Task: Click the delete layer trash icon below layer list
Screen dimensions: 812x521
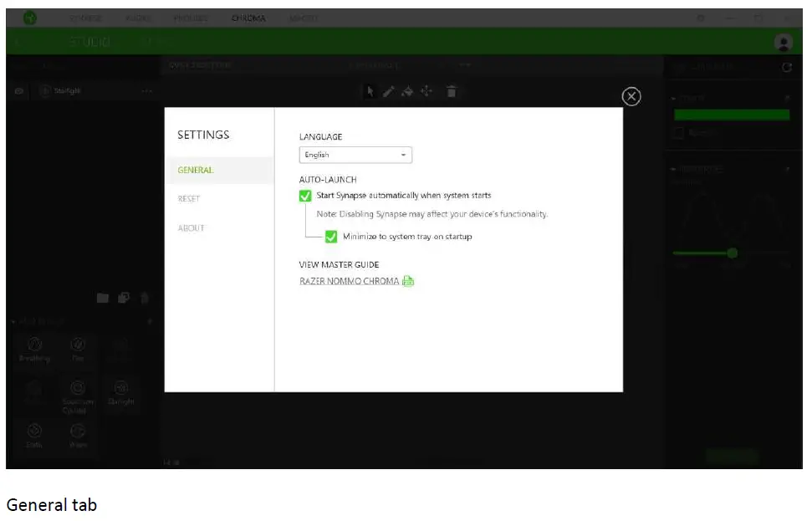Action: (x=146, y=299)
